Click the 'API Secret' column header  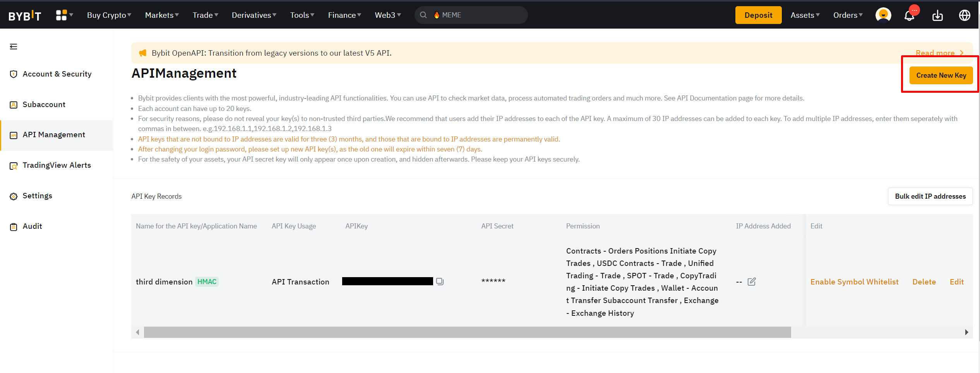coord(497,226)
